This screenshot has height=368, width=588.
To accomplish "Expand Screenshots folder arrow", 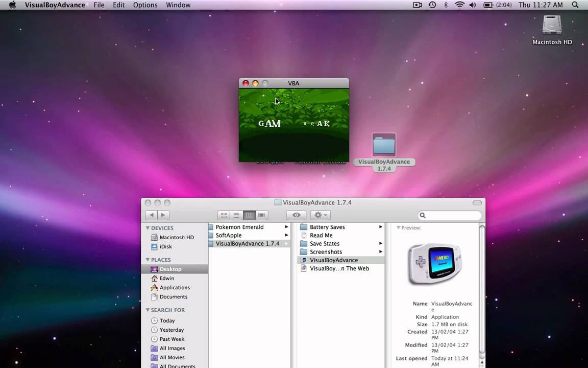I will (381, 251).
